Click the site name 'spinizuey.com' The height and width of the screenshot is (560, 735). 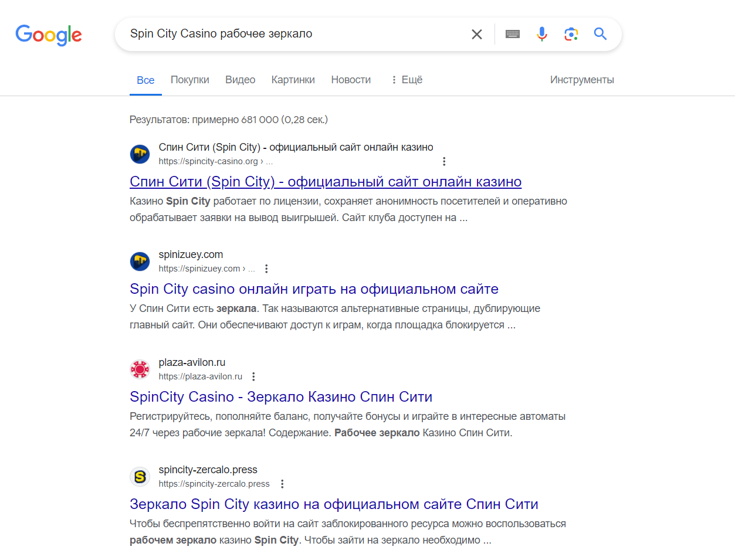[x=191, y=254]
